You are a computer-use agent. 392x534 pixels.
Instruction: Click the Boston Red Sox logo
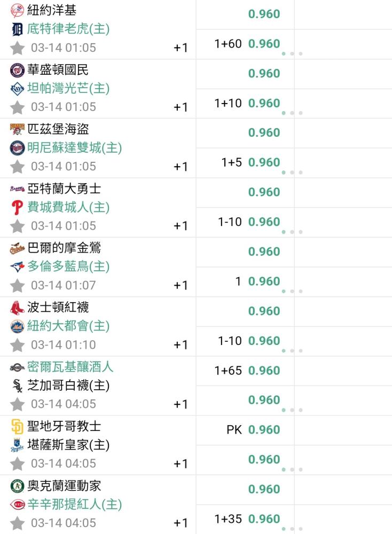[x=17, y=308]
